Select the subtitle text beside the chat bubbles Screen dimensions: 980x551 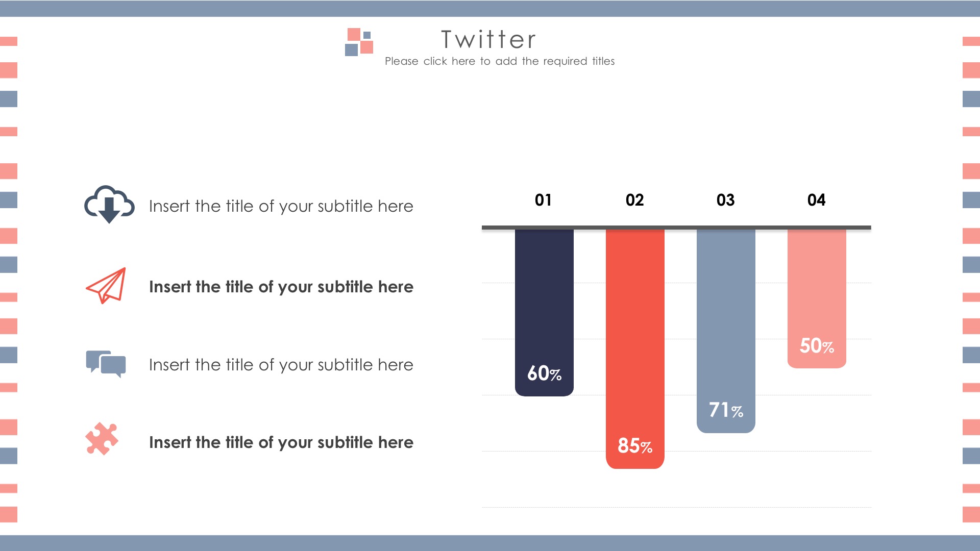(281, 365)
